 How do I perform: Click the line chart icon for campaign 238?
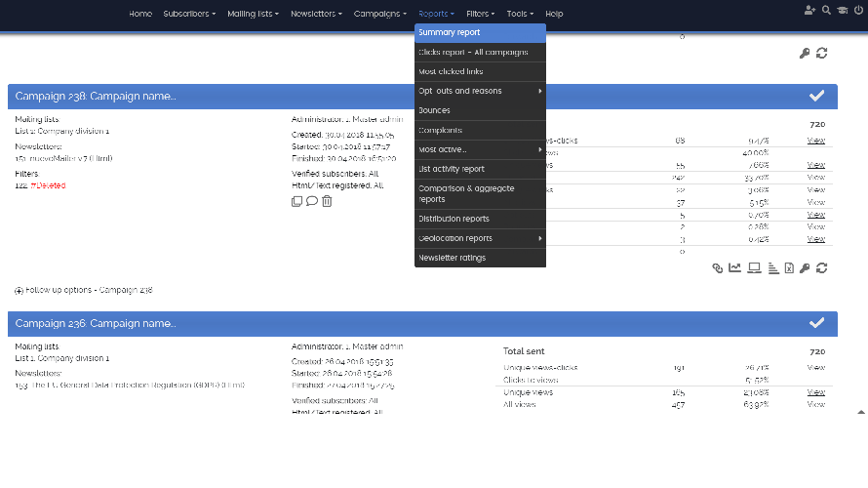(734, 267)
